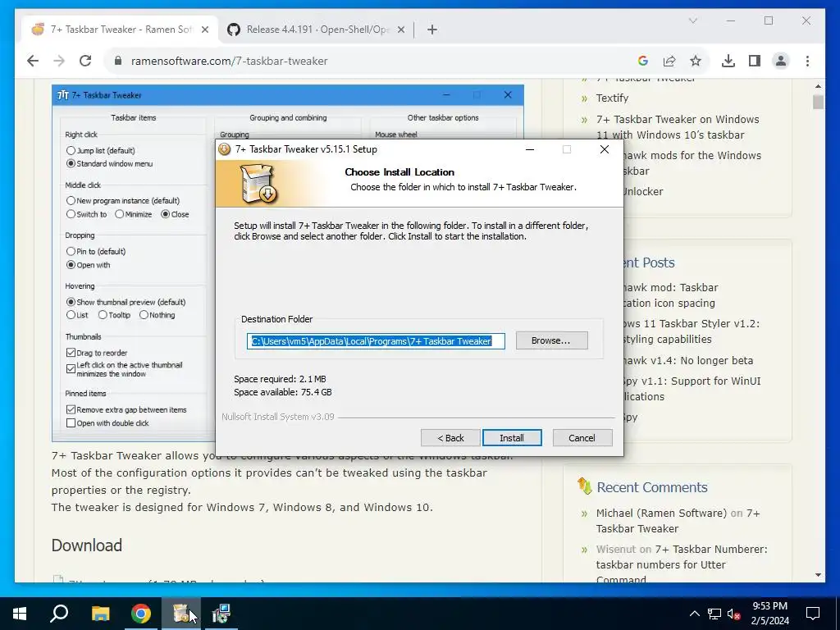
Task: Click the browser forward arrow
Action: [59, 61]
